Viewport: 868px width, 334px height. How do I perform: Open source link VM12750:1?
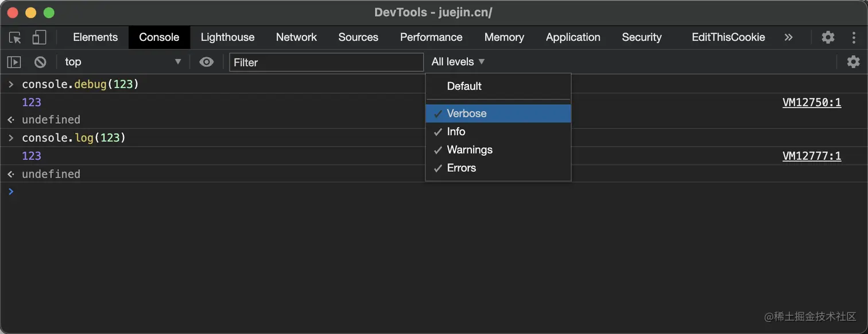(812, 103)
